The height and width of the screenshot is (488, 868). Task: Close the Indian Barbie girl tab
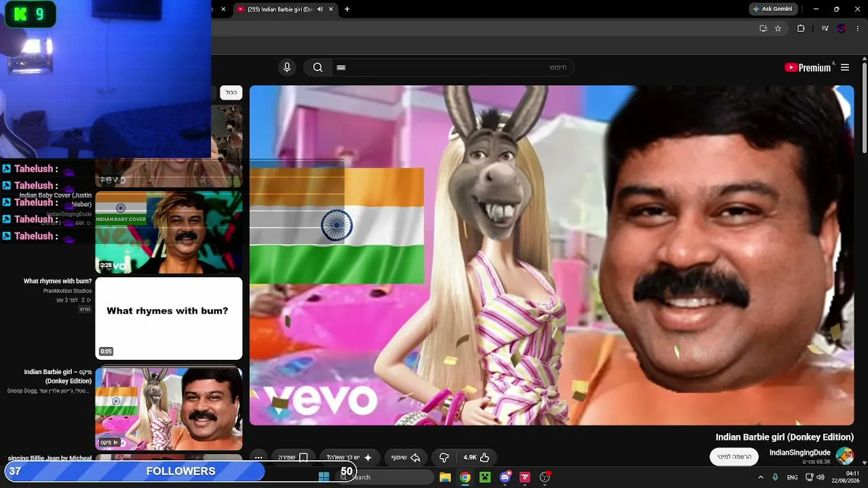(x=331, y=9)
